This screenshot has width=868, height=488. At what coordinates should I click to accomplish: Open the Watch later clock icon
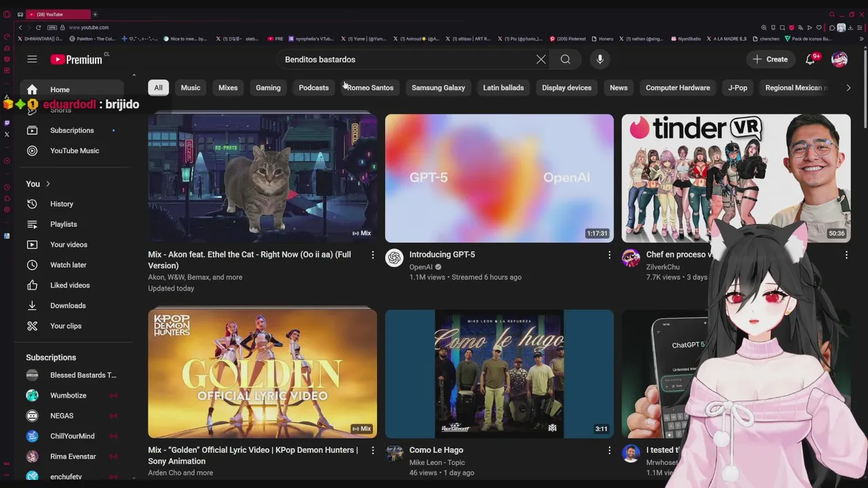click(x=32, y=265)
